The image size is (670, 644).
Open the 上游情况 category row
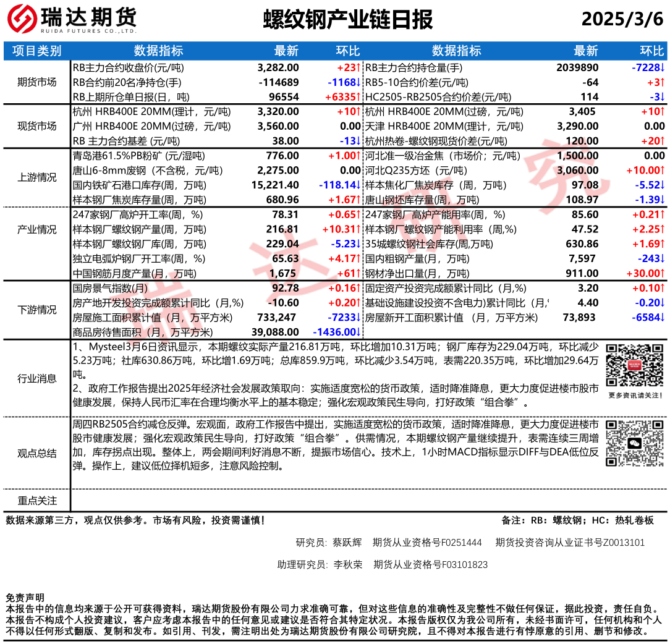[x=36, y=177]
